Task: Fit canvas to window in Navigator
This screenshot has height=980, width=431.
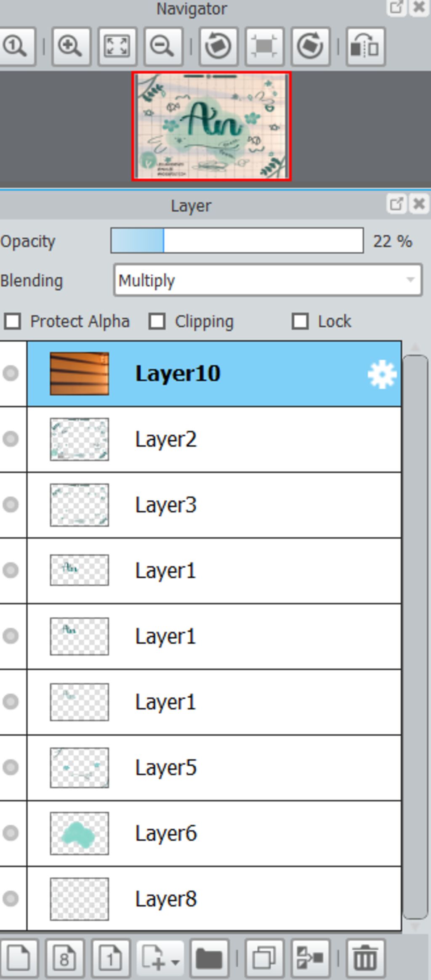Action: click(117, 46)
